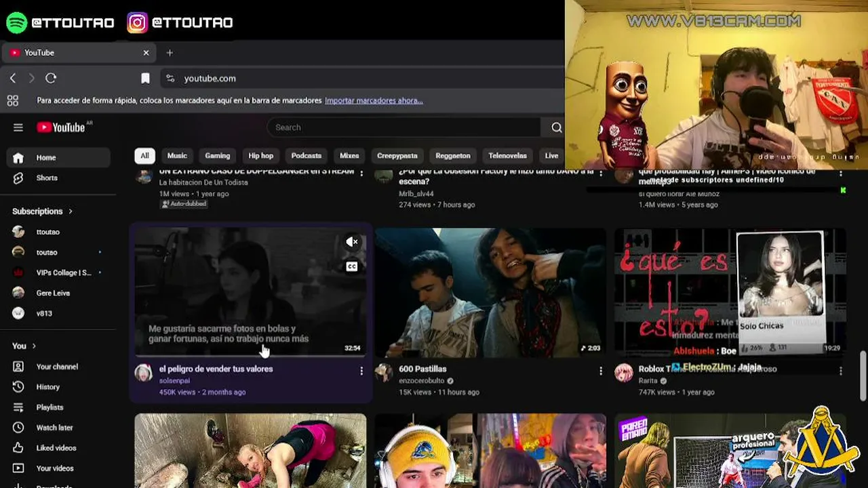The image size is (868, 488).
Task: Open a new browser tab
Action: 170,53
